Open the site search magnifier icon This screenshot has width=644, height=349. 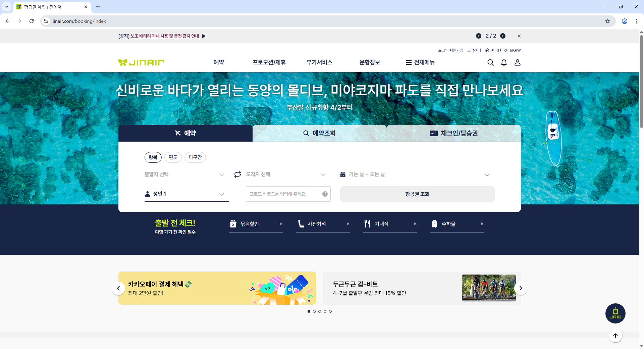pos(490,62)
